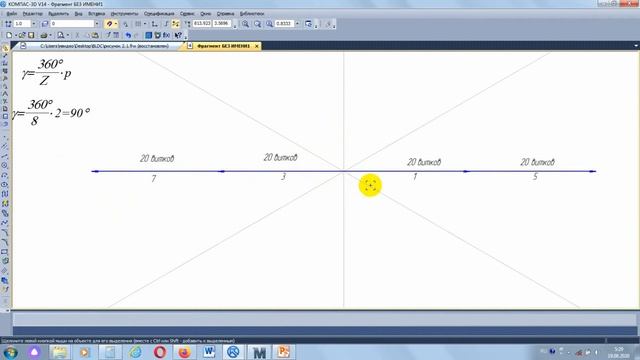Expand the snap magnet dropdown arrow
Viewport: 640px width, 360px height.
[x=116, y=24]
